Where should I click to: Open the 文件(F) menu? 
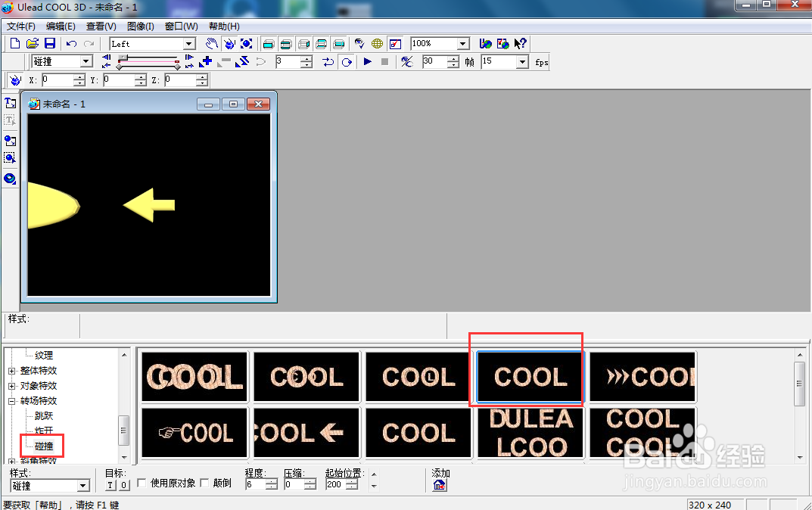click(x=21, y=26)
